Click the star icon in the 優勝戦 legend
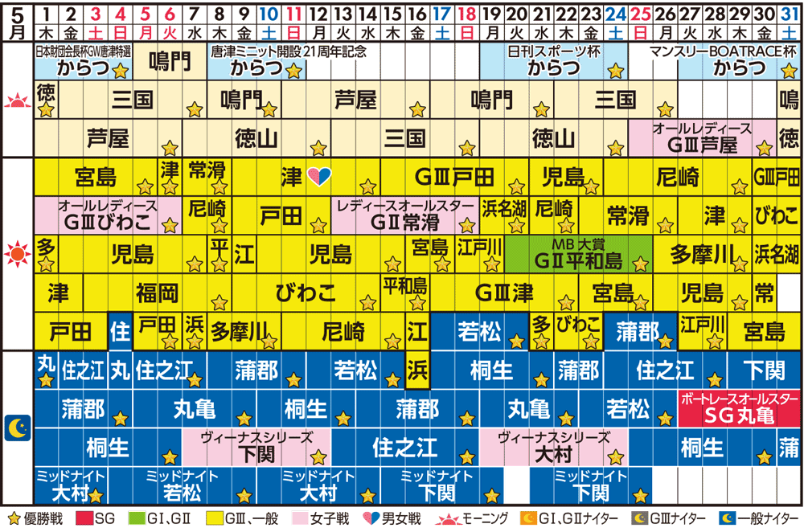The width and height of the screenshot is (804, 532). 14,518
